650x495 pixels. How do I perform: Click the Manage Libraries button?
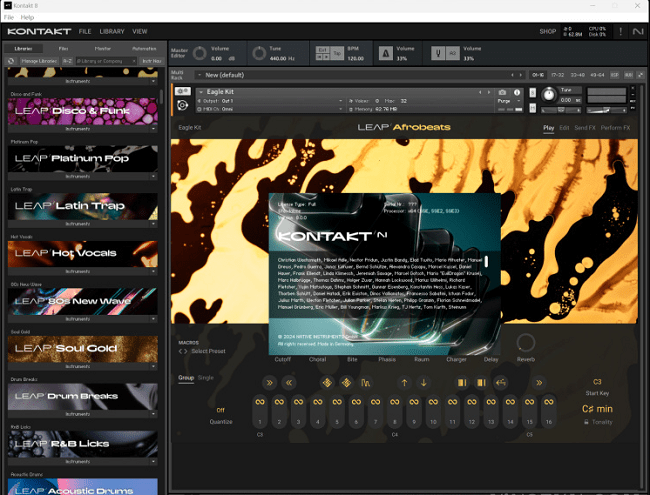click(x=39, y=61)
